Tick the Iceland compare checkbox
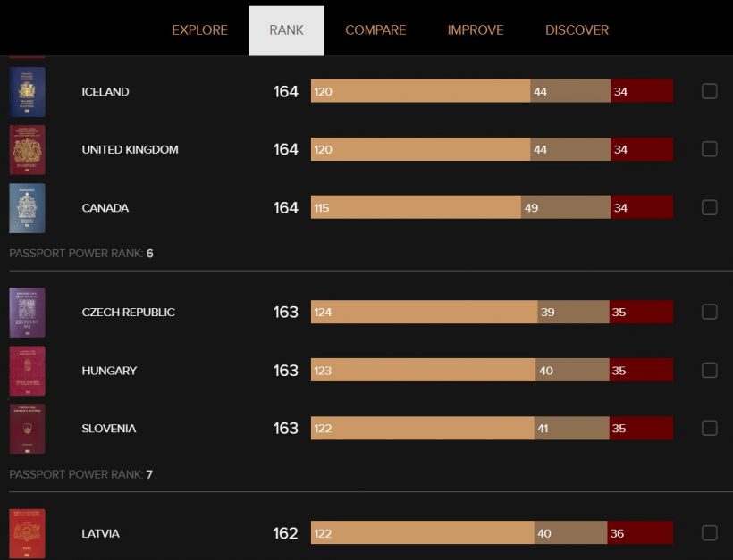The image size is (733, 560). [709, 91]
